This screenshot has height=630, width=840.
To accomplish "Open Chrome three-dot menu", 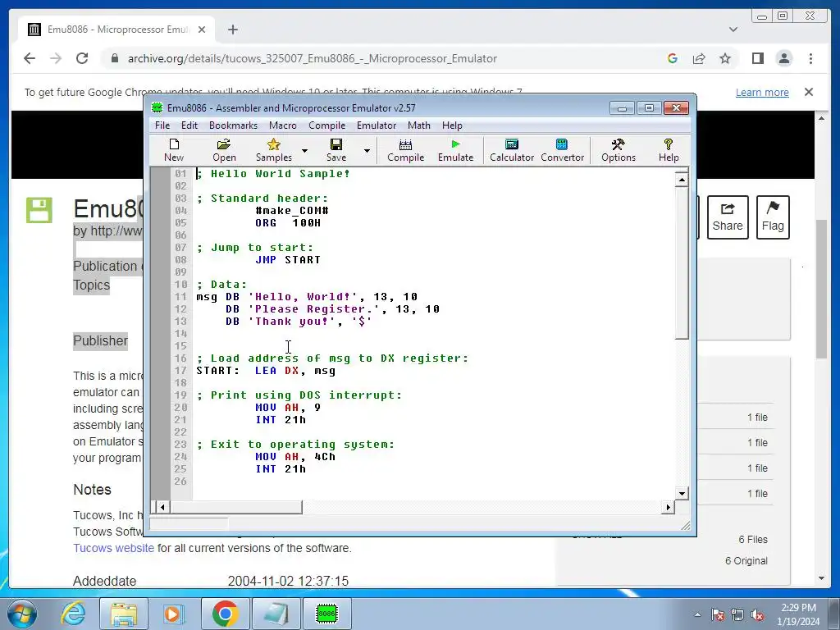I will tap(810, 58).
